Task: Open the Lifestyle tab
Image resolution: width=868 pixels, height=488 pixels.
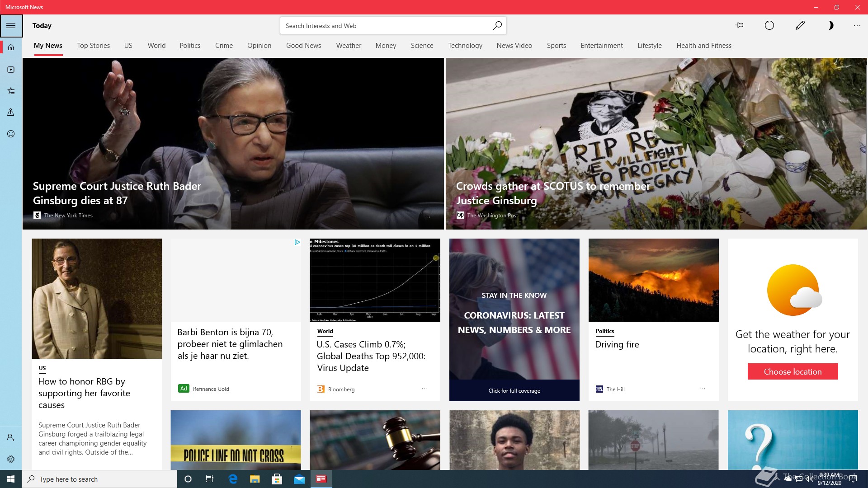Action: [650, 46]
